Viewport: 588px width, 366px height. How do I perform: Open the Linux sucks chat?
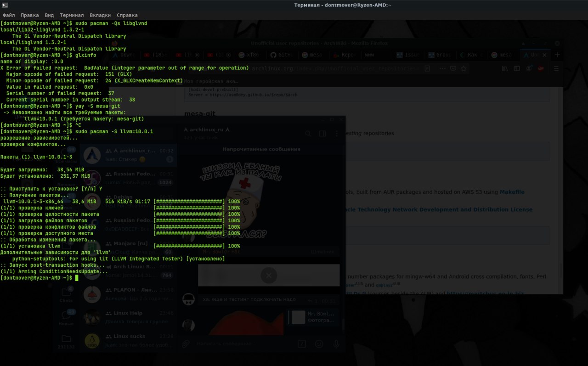click(x=129, y=340)
